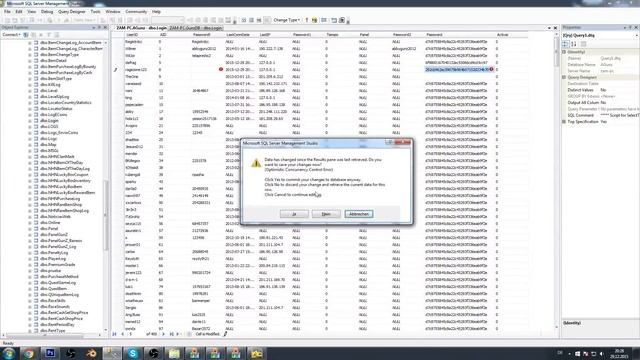Open the Tools menu
640x360 pixels.
(95, 12)
